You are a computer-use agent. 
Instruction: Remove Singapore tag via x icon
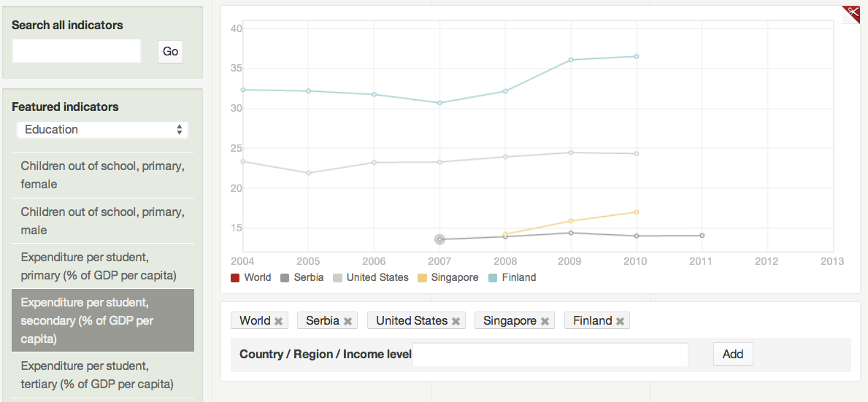[x=545, y=321]
